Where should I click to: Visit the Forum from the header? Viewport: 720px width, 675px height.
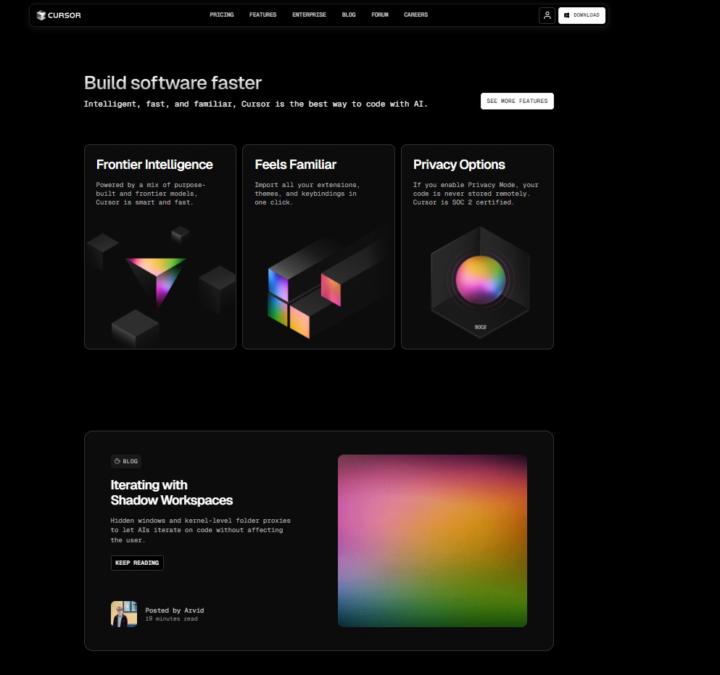(380, 15)
